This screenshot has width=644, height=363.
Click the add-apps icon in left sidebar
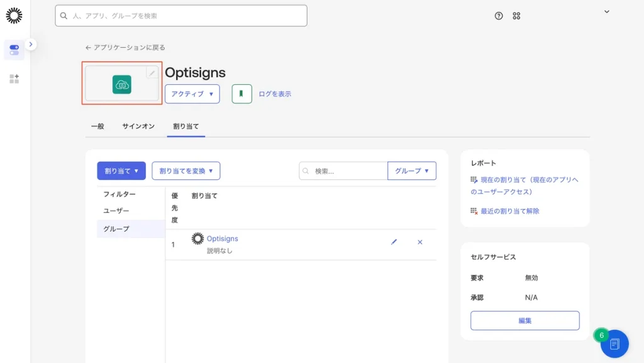coord(14,79)
